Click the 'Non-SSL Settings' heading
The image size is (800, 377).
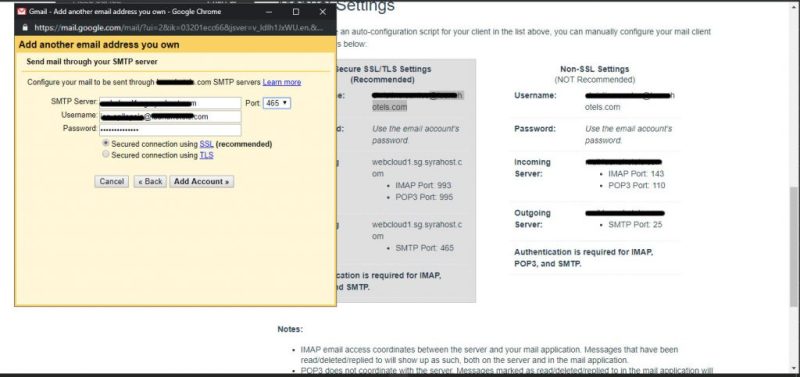[594, 69]
